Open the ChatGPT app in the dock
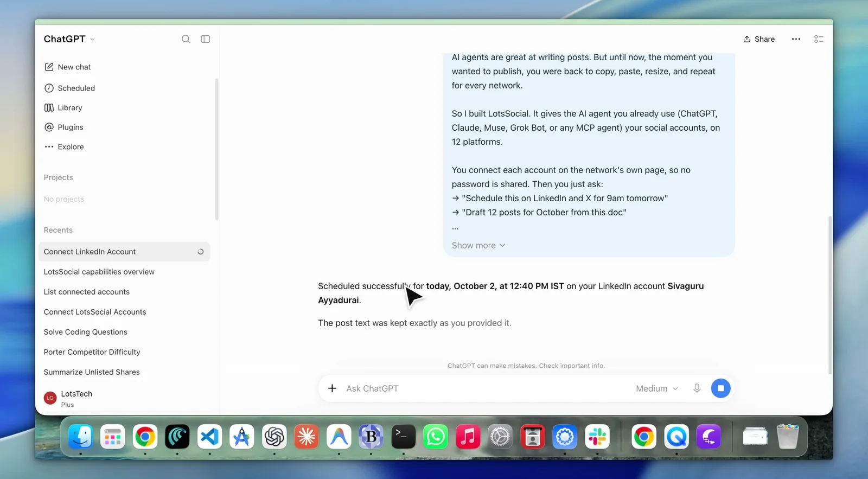The image size is (868, 479). click(274, 437)
